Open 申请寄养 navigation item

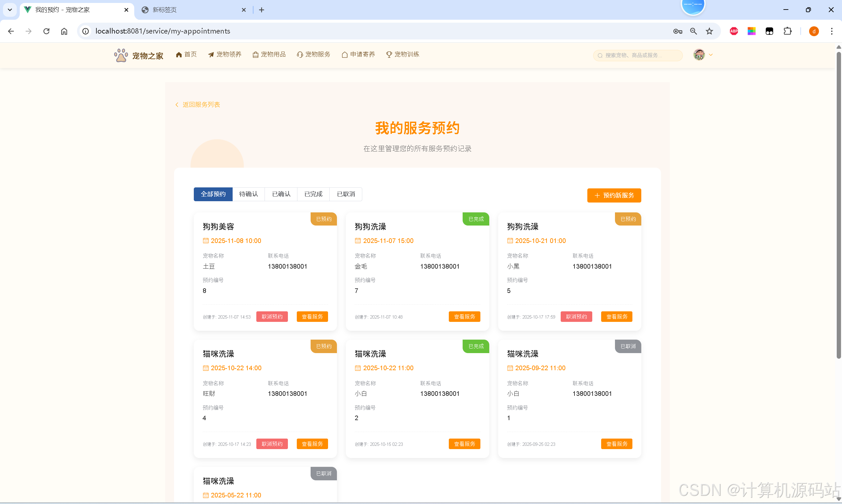(358, 54)
